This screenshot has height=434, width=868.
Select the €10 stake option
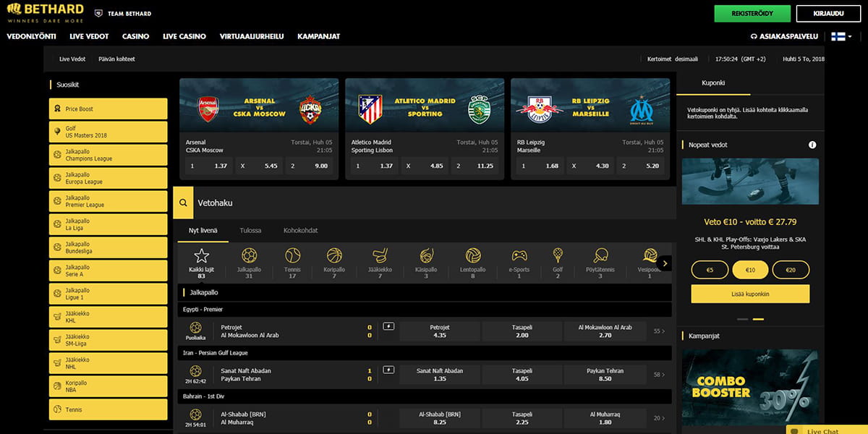750,270
